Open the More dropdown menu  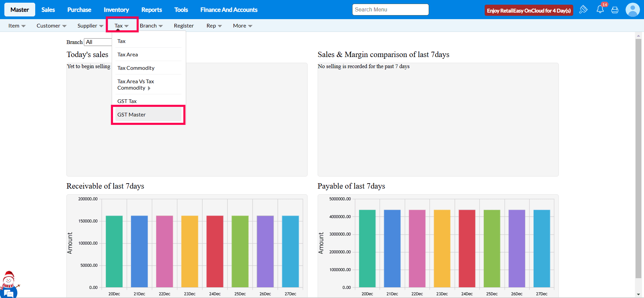243,26
